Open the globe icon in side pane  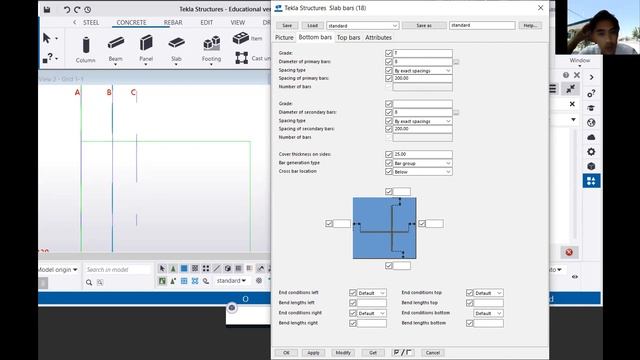(x=591, y=122)
